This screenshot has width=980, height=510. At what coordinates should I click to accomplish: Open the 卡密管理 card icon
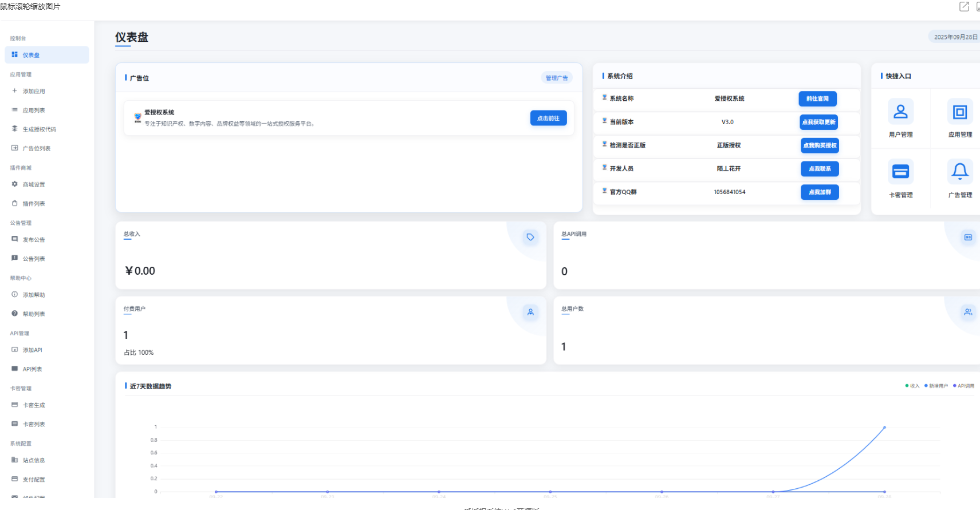[900, 172]
